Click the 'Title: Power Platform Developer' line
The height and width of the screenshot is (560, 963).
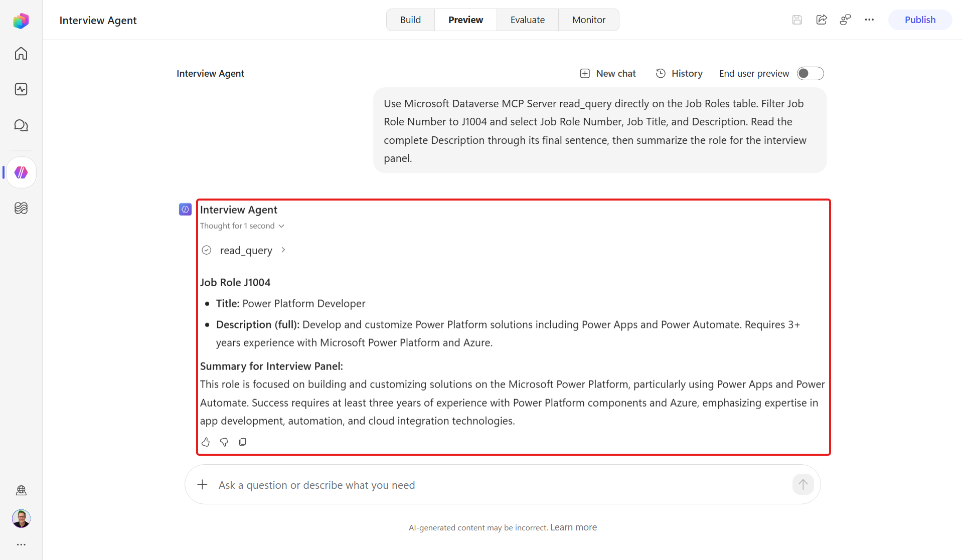tap(291, 304)
